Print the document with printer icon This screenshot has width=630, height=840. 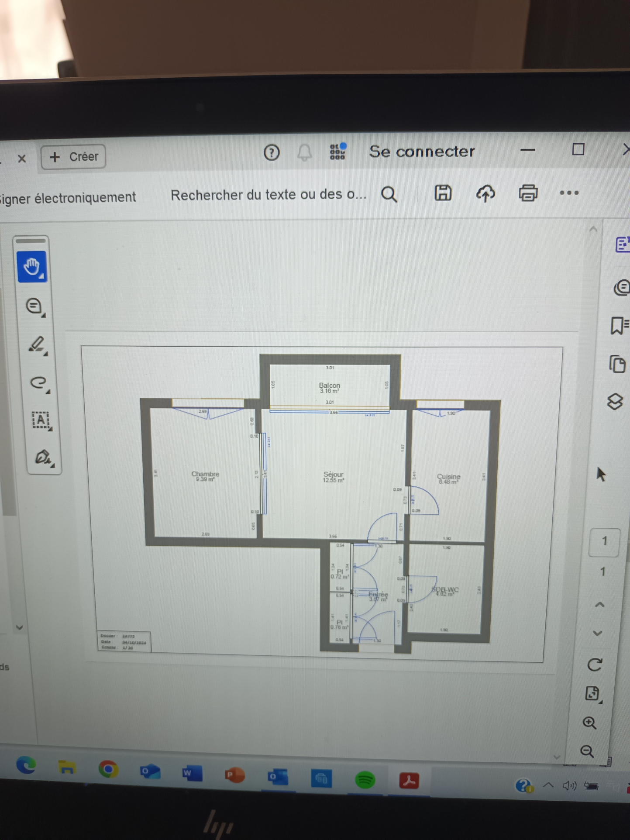(528, 193)
